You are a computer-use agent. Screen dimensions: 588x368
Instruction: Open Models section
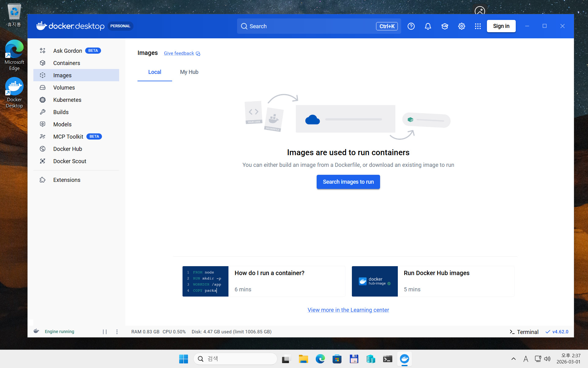[x=76, y=124]
